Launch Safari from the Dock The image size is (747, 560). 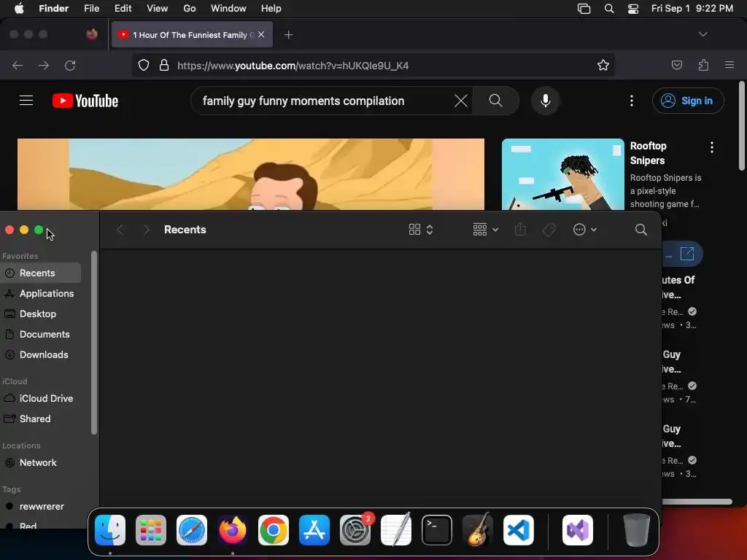(x=192, y=530)
